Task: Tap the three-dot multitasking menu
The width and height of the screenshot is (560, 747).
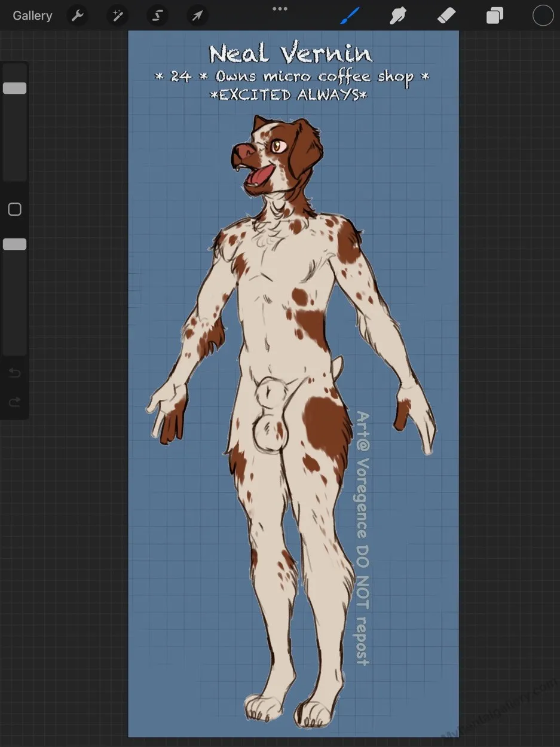Action: tap(280, 8)
